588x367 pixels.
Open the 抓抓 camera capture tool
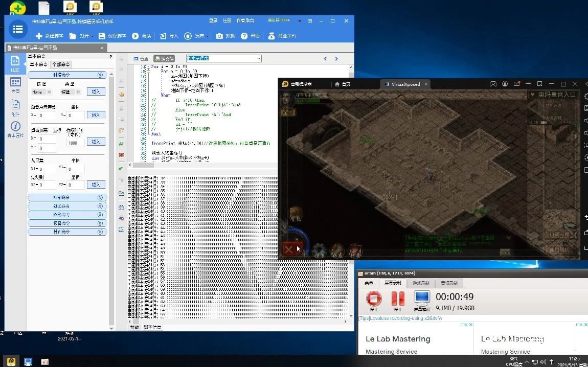(219, 36)
